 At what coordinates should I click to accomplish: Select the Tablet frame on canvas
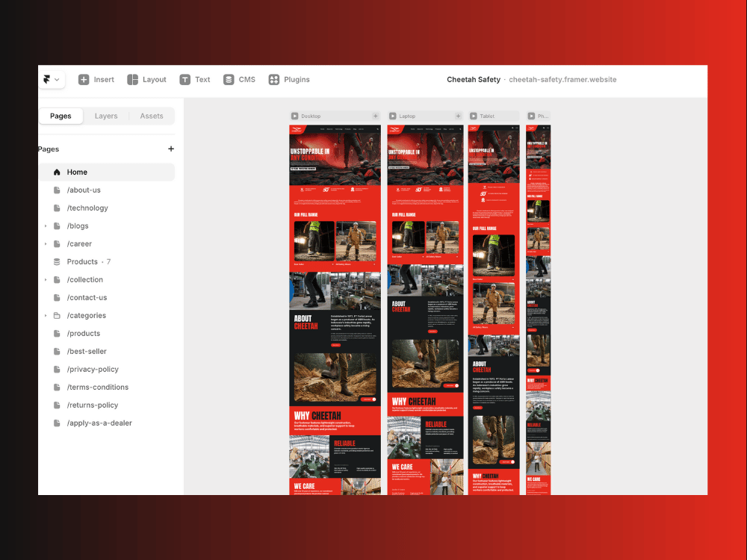[494, 310]
